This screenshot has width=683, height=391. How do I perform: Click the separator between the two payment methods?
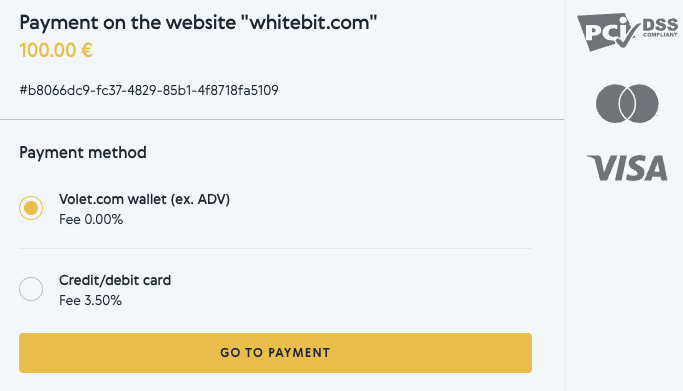click(x=275, y=249)
